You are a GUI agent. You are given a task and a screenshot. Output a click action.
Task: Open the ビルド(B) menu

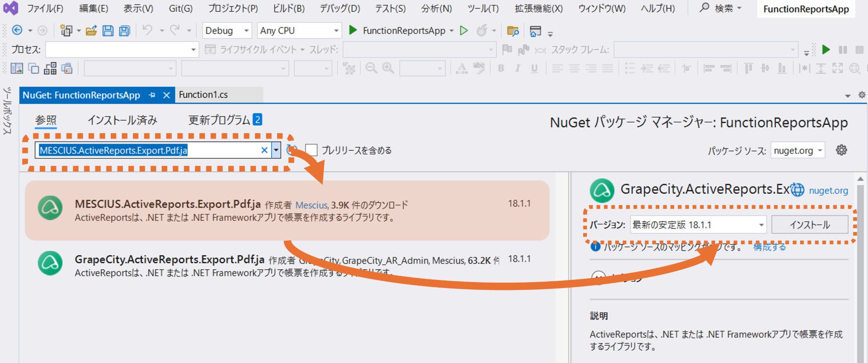(x=288, y=8)
